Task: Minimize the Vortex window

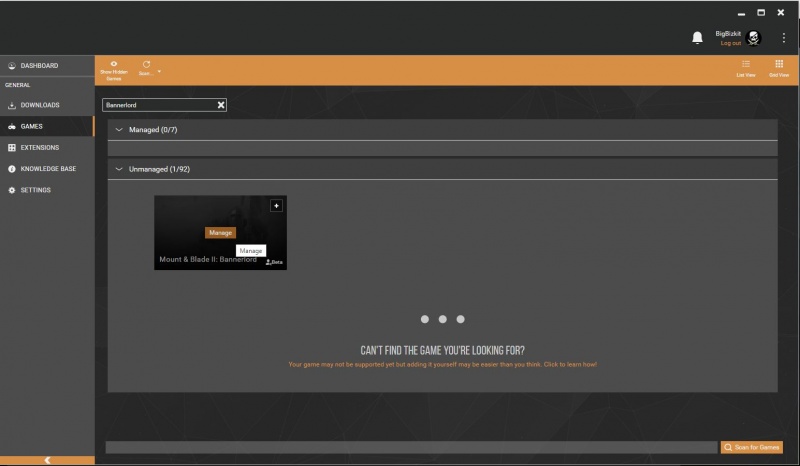Action: click(x=741, y=13)
